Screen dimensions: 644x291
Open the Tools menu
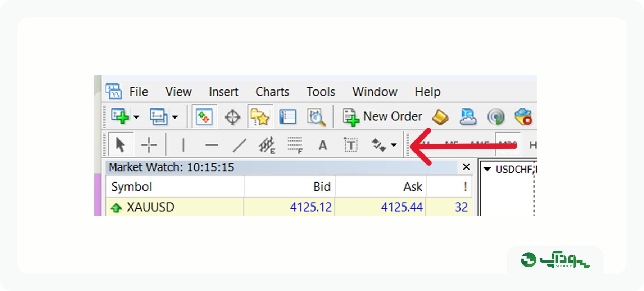[x=321, y=92]
